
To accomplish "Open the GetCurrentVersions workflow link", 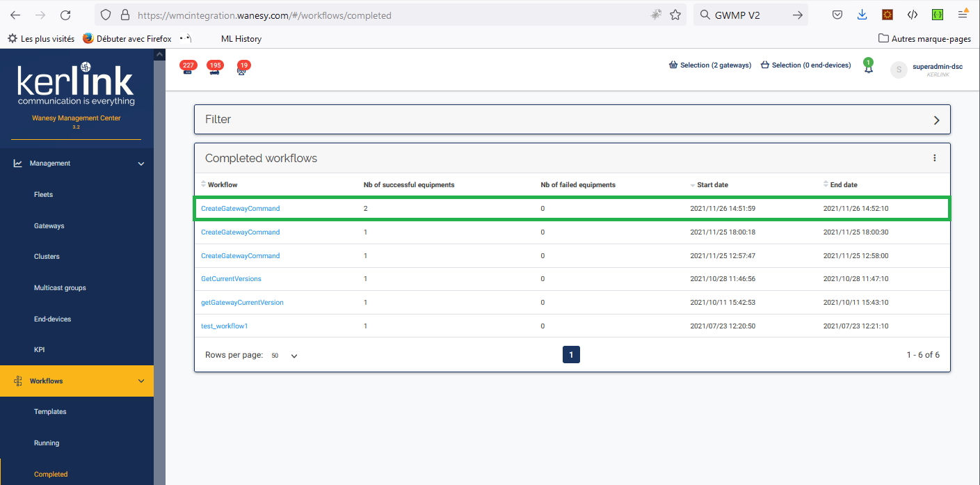I will click(231, 279).
